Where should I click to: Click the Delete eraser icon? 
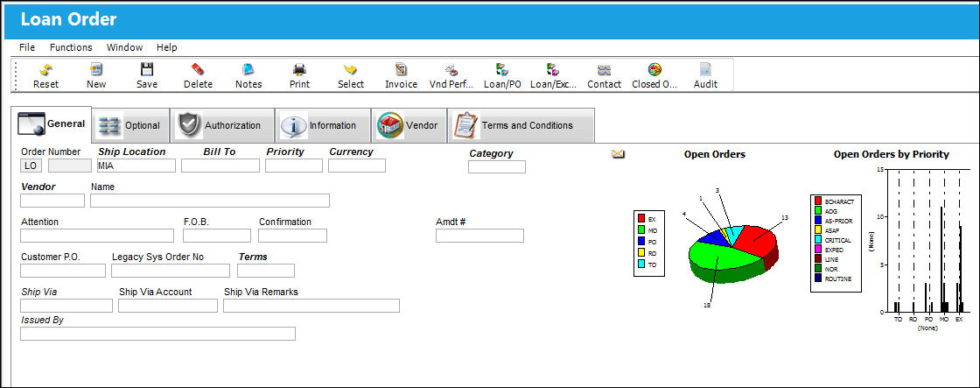(198, 69)
